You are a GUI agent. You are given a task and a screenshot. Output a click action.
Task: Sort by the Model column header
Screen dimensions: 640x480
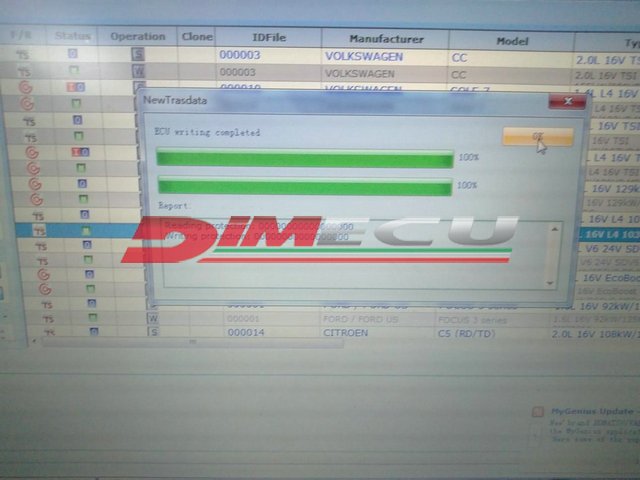click(x=512, y=41)
